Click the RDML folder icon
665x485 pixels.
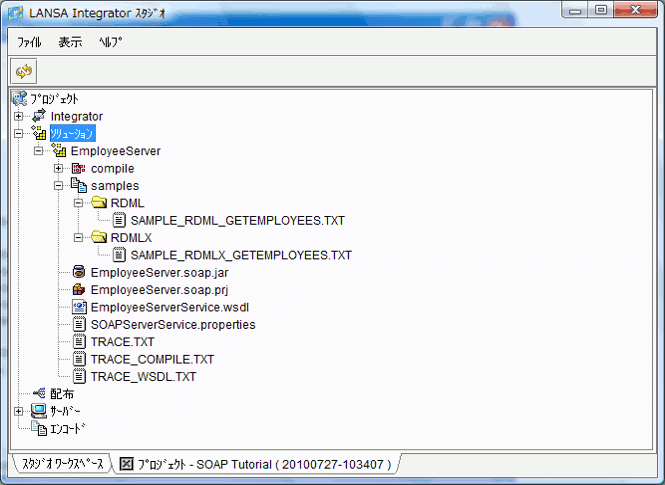tap(99, 203)
